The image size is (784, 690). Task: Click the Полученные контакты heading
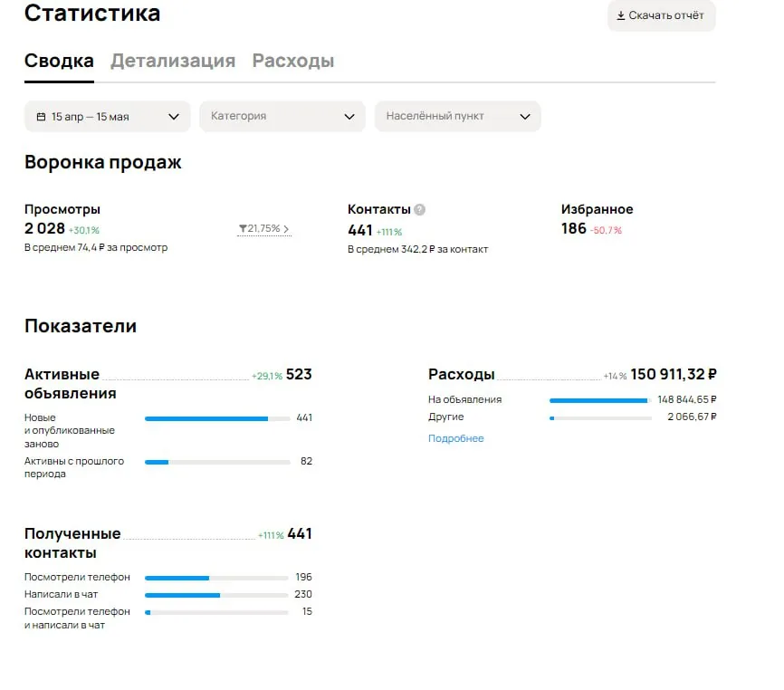(x=72, y=543)
